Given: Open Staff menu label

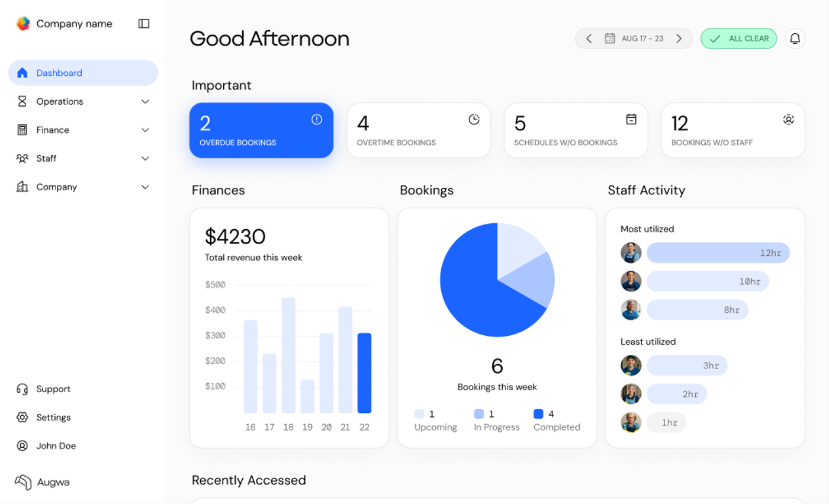Looking at the screenshot, I should click(x=46, y=158).
